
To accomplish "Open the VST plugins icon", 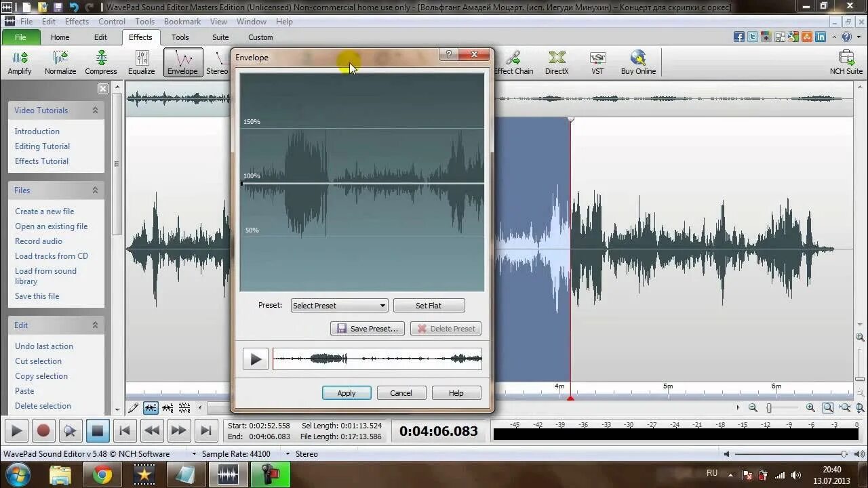I will click(x=597, y=62).
